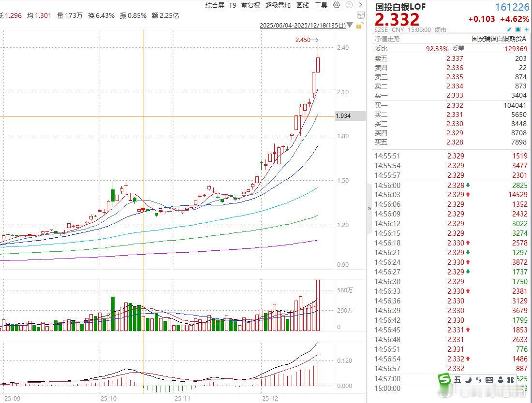Toggle the 画线 (draw line) mode
Image resolution: width=532 pixels, height=403 pixels.
pyautogui.click(x=303, y=5)
